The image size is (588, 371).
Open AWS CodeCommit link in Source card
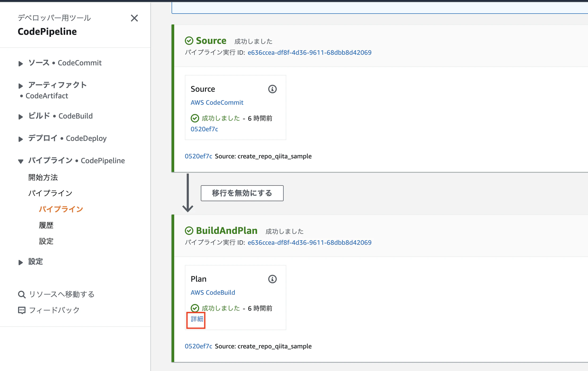pyautogui.click(x=217, y=103)
